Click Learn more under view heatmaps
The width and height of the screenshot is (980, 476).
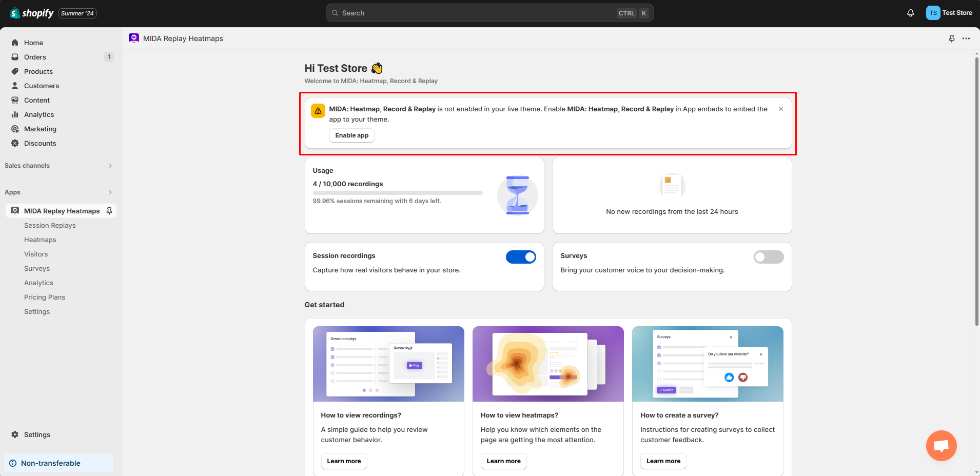[503, 461]
